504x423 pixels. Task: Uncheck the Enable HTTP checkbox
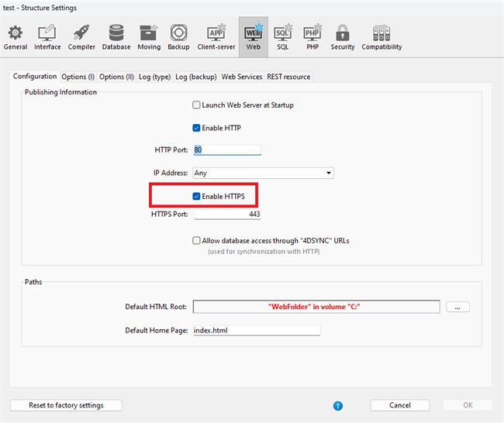point(196,128)
